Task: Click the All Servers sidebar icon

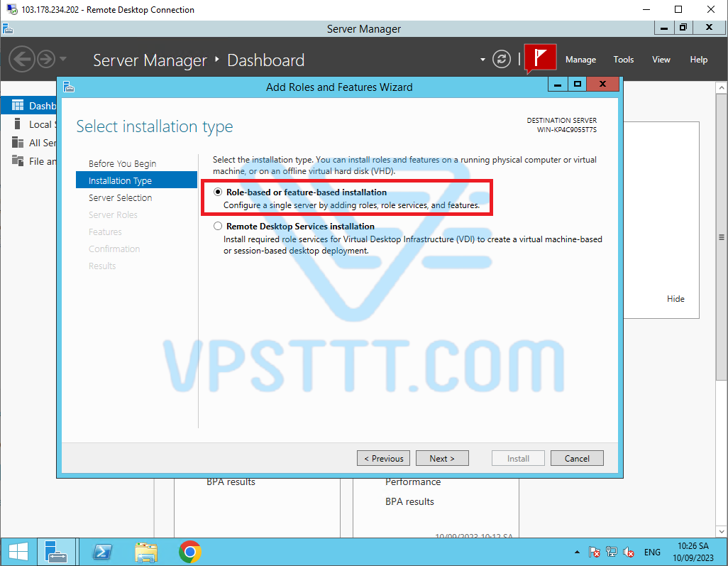Action: click(18, 142)
